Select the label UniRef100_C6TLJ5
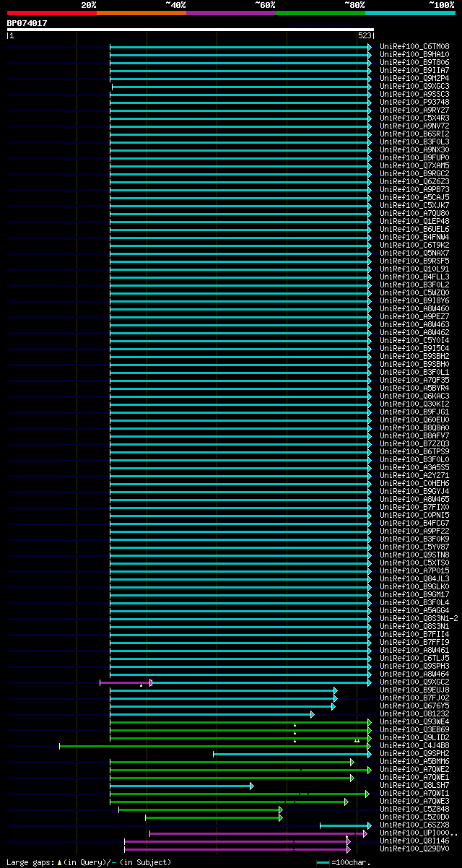Image resolution: width=462 pixels, height=868 pixels. point(414,658)
